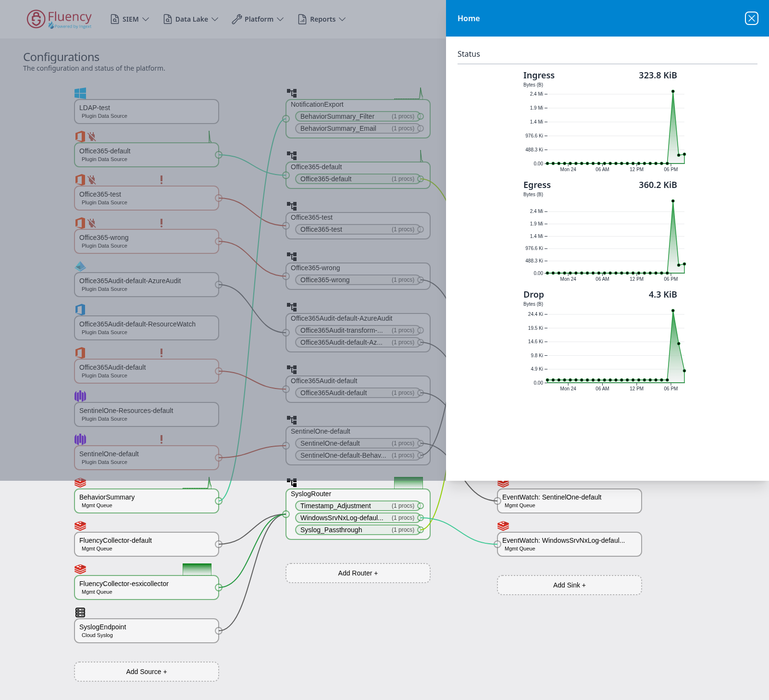Open EventWatch: SentinelOne-default sink
Viewport: 769px width, 700px height.
[x=570, y=501]
